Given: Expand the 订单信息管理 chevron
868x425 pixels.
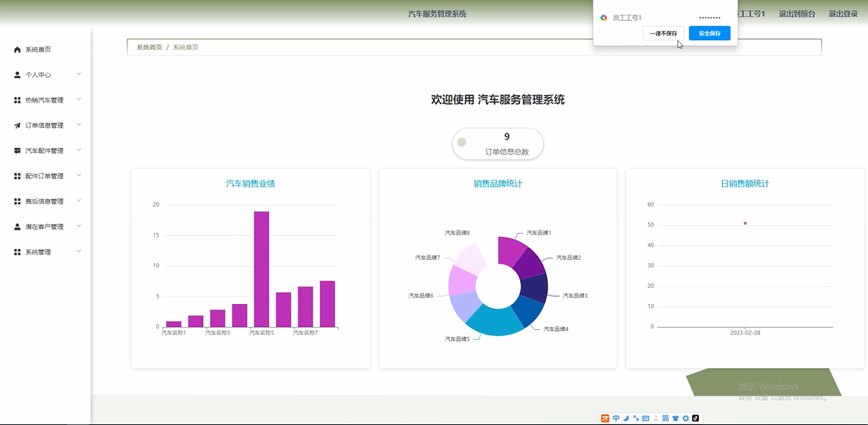Looking at the screenshot, I should [x=79, y=125].
